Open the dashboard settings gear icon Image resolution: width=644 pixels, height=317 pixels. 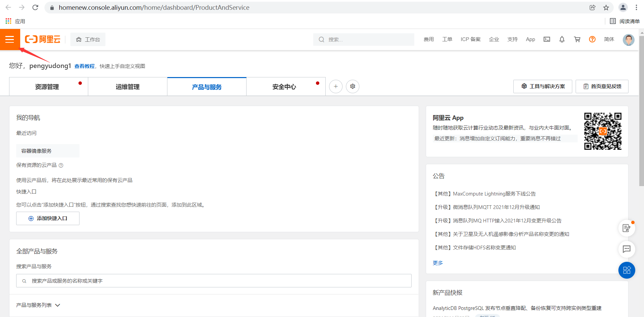click(353, 86)
